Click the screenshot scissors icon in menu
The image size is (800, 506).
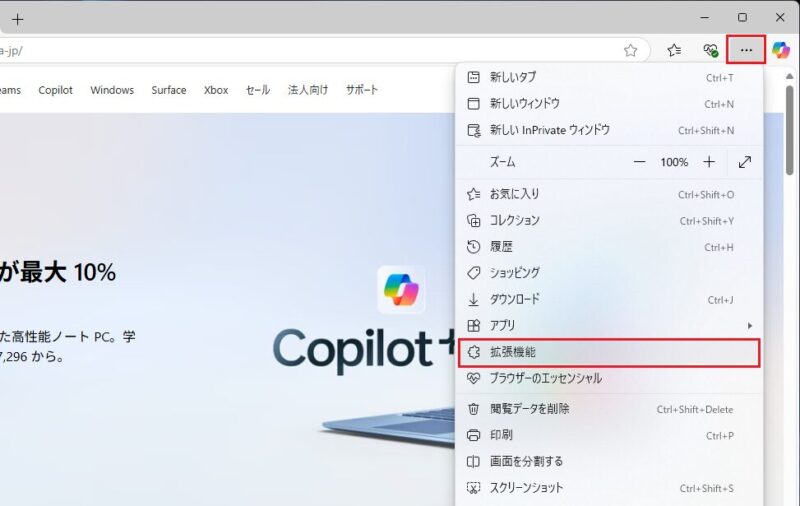(473, 488)
